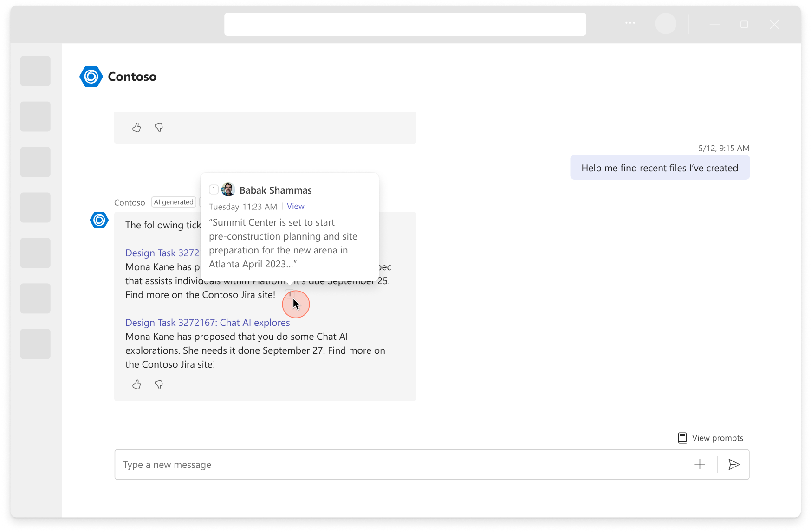811x532 pixels.
Task: Click the AI generated label on the message
Action: [x=173, y=202]
